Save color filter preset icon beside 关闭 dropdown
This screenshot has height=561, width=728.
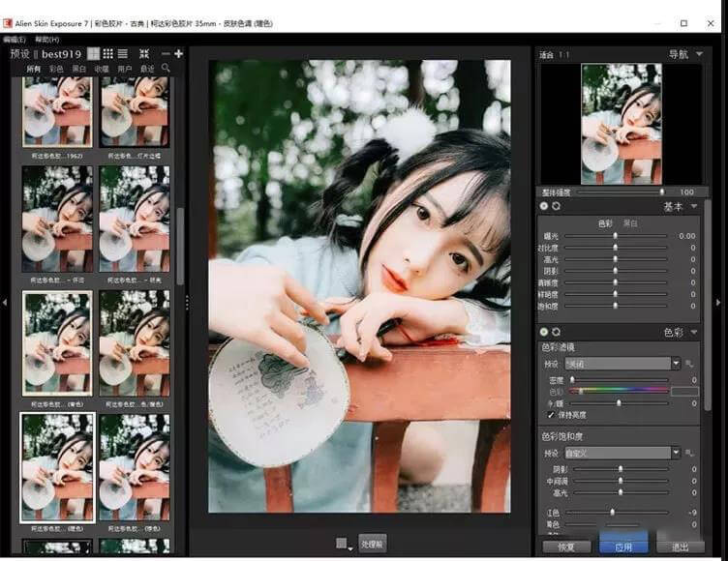(x=689, y=364)
